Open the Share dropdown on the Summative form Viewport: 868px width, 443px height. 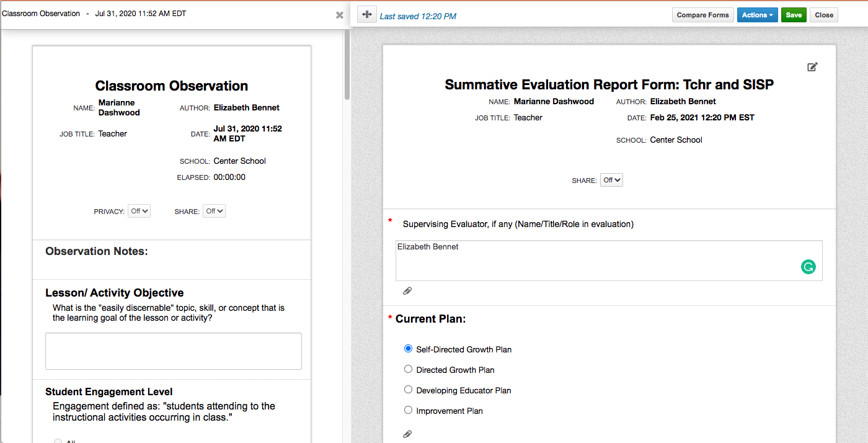click(x=611, y=179)
